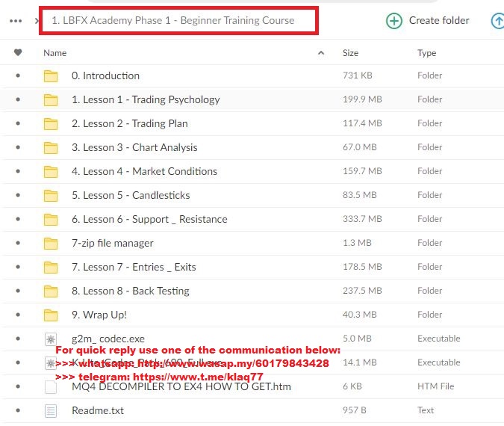Viewport: 504px width, 426px height.
Task: Toggle the favorites heart column header
Action: tap(18, 52)
